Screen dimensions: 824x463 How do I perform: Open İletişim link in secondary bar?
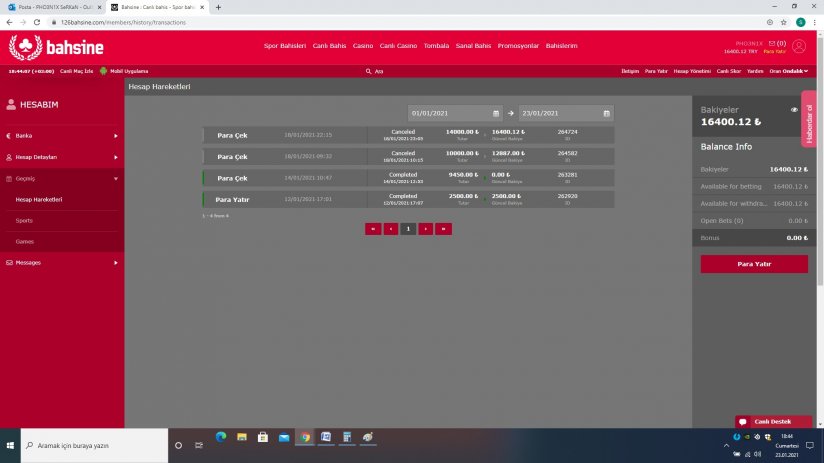(x=630, y=71)
